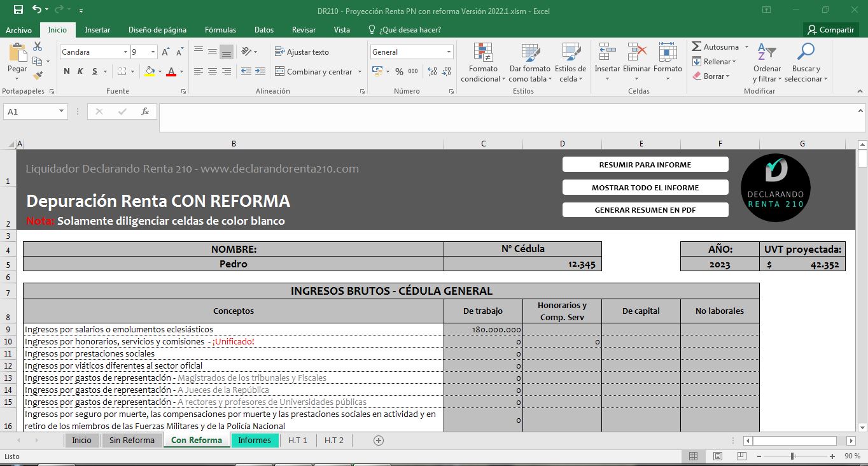This screenshot has width=868, height=466.
Task: Open the borders icon in Fuente group
Action: 121,71
